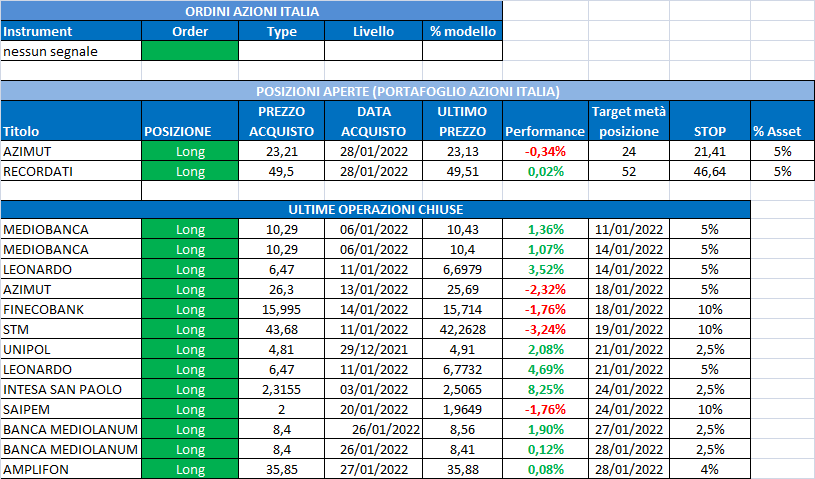The image size is (815, 479).
Task: Select INTESA SAN PAOLO performance 8,25%
Action: click(545, 389)
